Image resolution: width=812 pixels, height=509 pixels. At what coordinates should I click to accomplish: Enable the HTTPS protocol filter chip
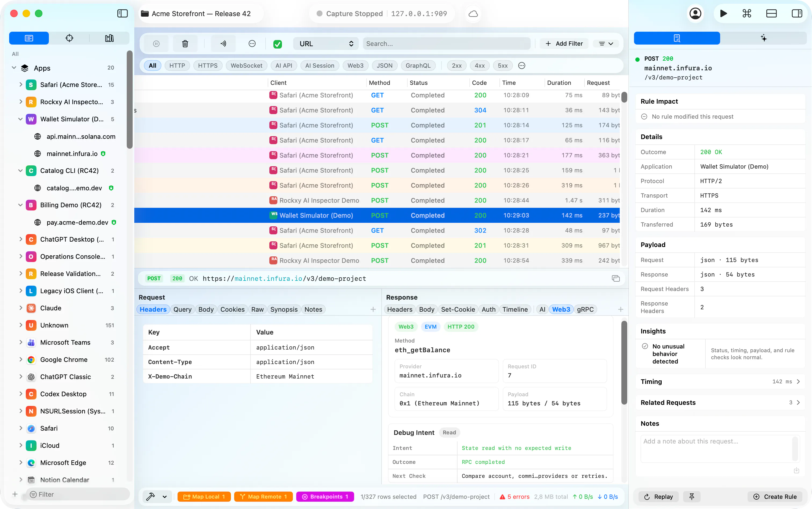click(x=208, y=66)
